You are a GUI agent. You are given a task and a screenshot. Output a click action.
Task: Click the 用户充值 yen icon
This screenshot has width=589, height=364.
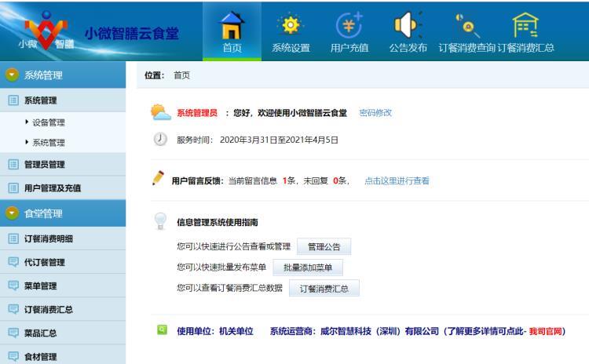(x=348, y=24)
